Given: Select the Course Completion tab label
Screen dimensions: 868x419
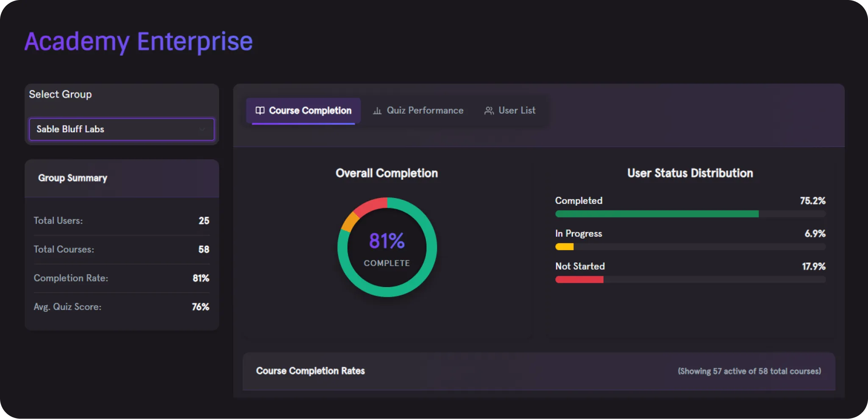Looking at the screenshot, I should (x=310, y=111).
